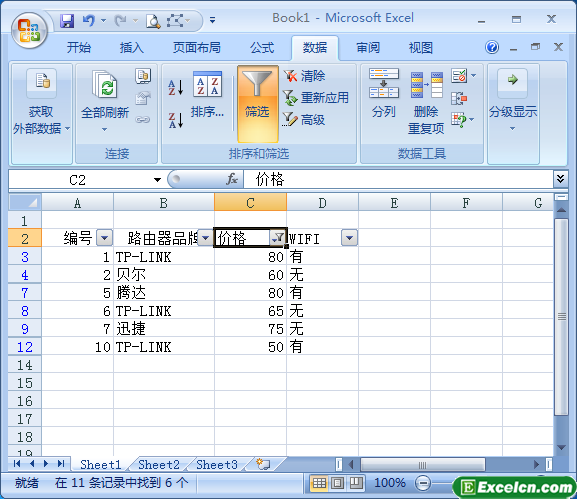Expand the formula bar
The height and width of the screenshot is (499, 577).
tap(560, 179)
